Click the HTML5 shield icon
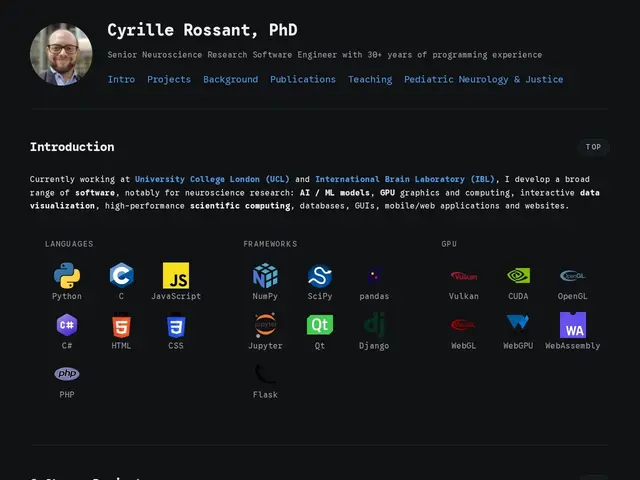The width and height of the screenshot is (640, 480). pyautogui.click(x=121, y=325)
